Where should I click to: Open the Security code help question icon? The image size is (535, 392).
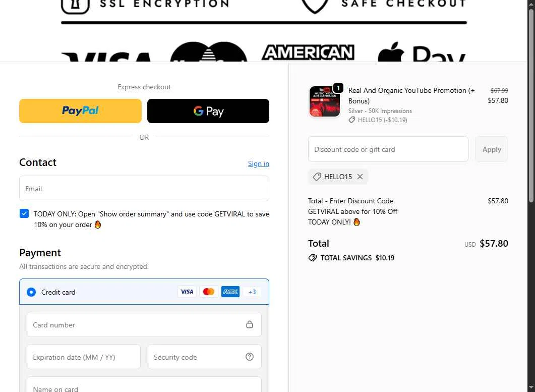(x=250, y=357)
